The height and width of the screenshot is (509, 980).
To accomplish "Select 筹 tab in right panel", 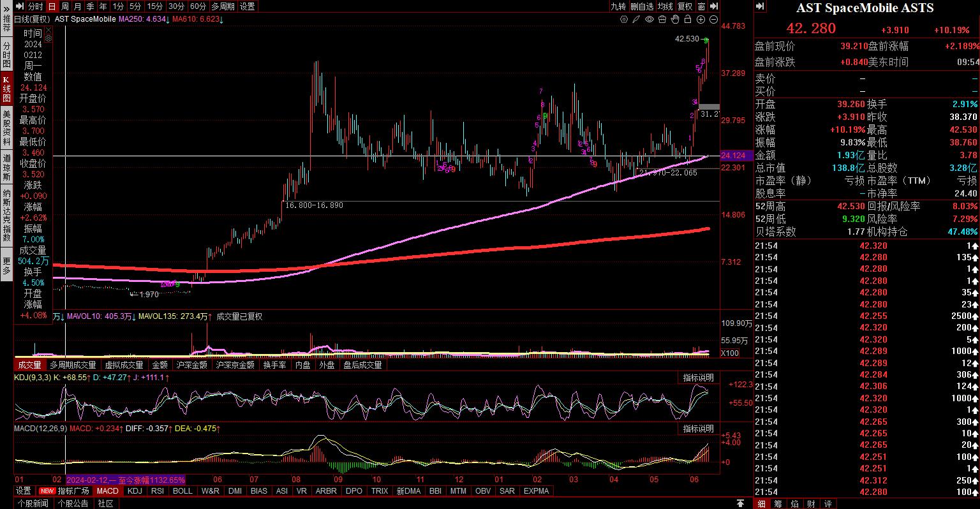I will point(778,503).
